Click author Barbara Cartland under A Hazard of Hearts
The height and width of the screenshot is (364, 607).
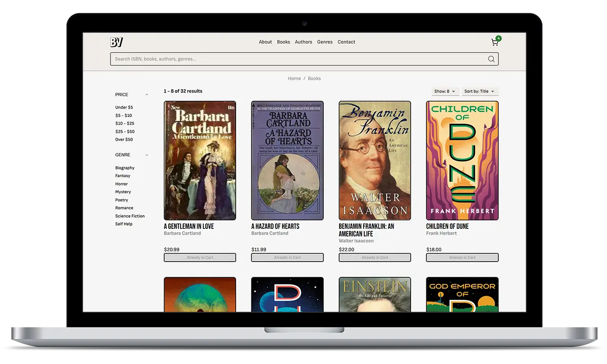point(270,234)
